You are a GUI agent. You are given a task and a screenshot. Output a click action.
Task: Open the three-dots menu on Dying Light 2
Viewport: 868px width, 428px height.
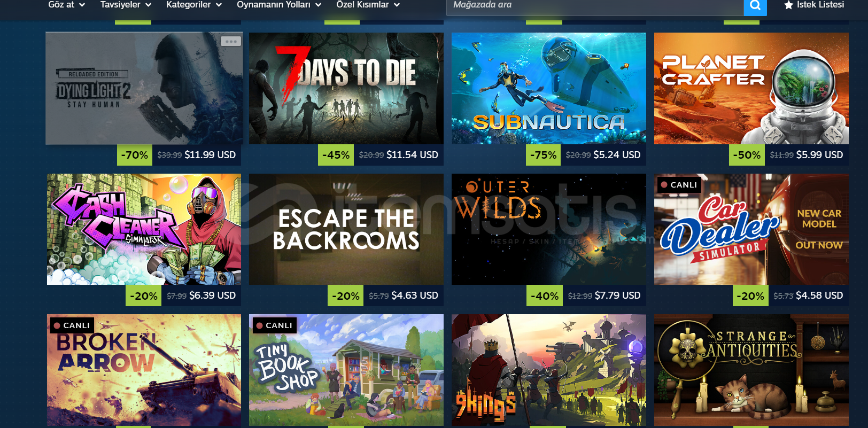[231, 41]
